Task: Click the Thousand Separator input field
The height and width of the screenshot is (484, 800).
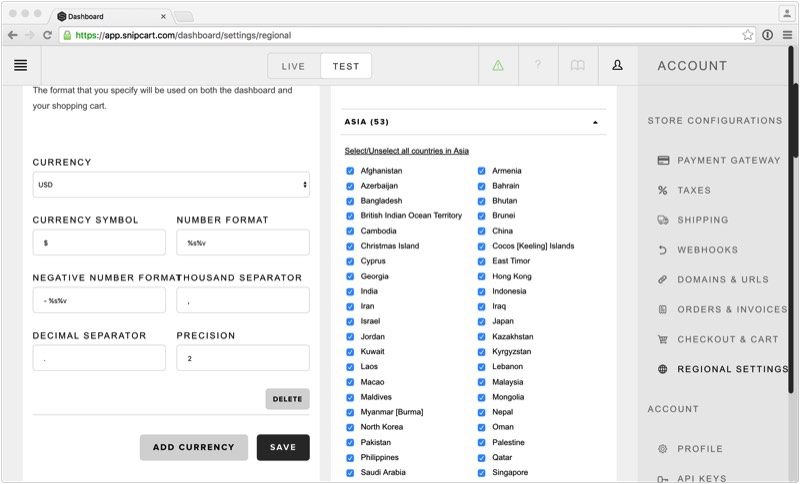Action: [243, 300]
